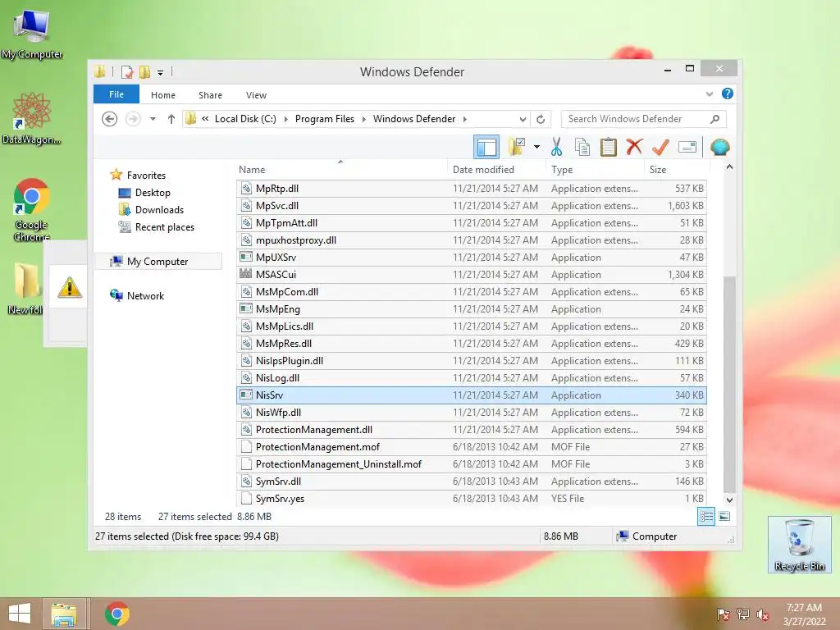Select the ProtectionManagement_Uninstall.mof file
The height and width of the screenshot is (630, 840).
(x=472, y=464)
